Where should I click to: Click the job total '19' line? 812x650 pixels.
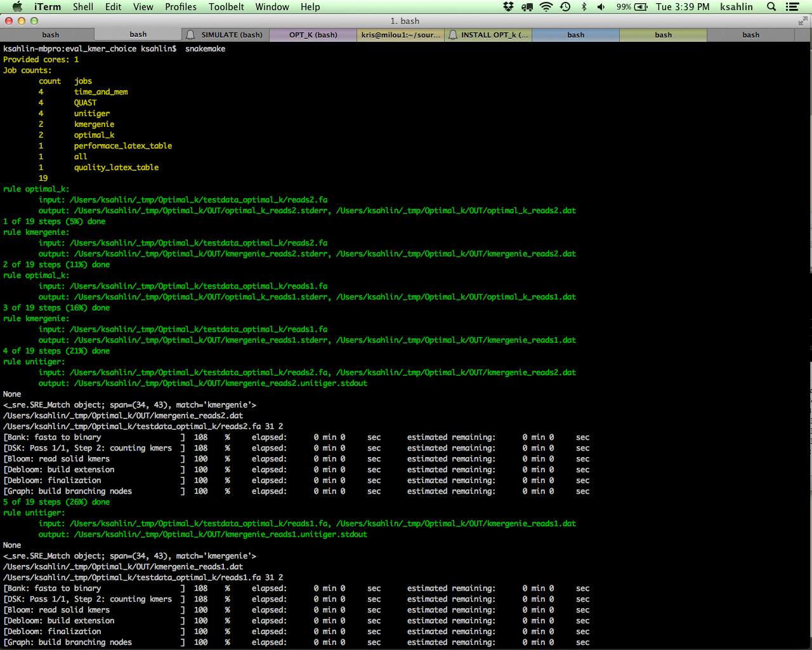(43, 178)
